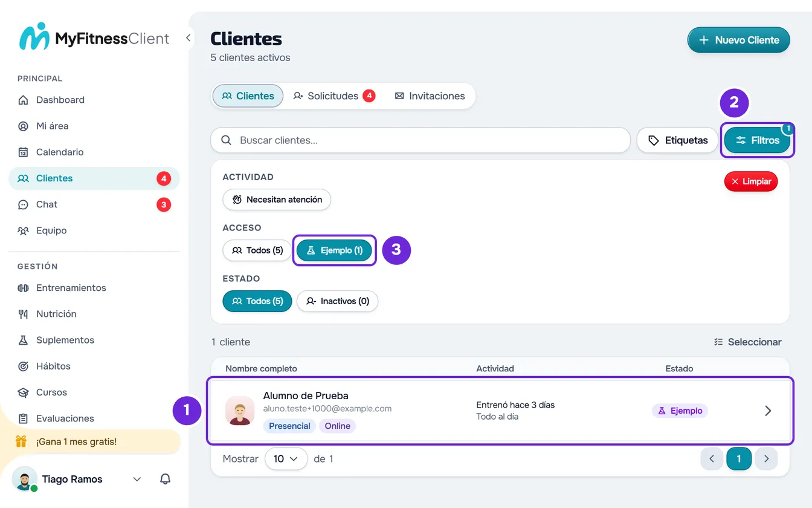Click Tiago Ramos profile avatar
This screenshot has height=508, width=812.
24,479
